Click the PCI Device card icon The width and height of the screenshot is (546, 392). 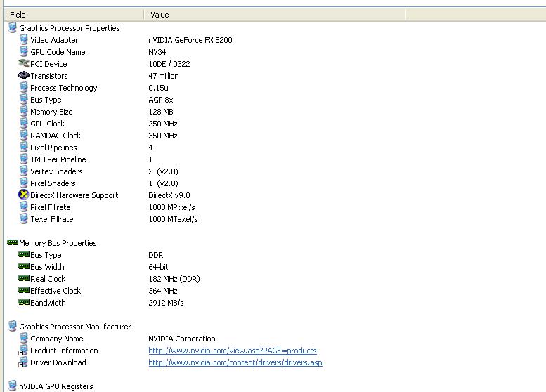click(24, 64)
